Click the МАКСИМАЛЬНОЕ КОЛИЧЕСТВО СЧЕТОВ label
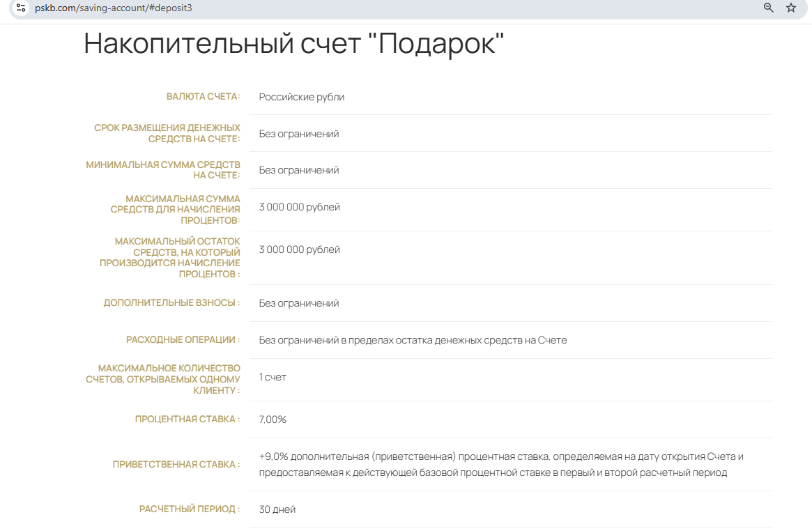 coord(163,379)
